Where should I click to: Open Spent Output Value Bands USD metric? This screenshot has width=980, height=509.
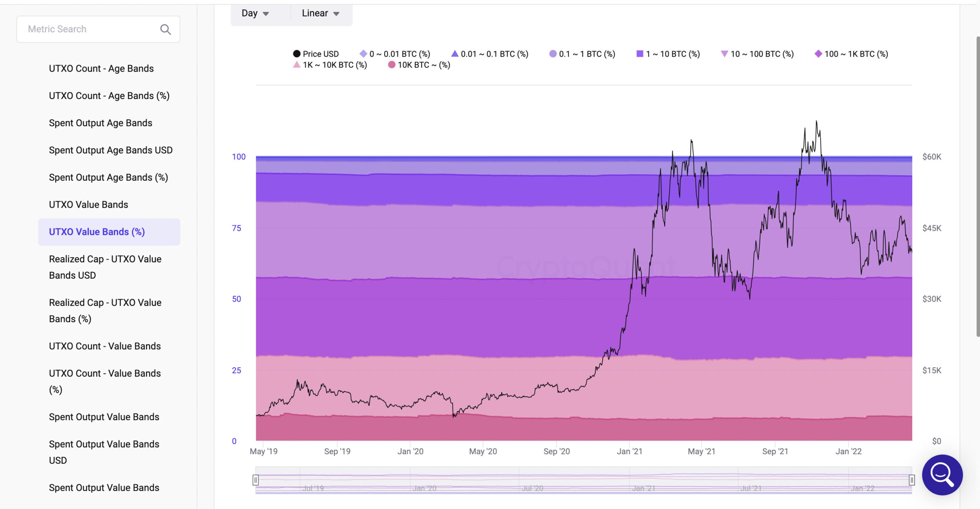[104, 452]
